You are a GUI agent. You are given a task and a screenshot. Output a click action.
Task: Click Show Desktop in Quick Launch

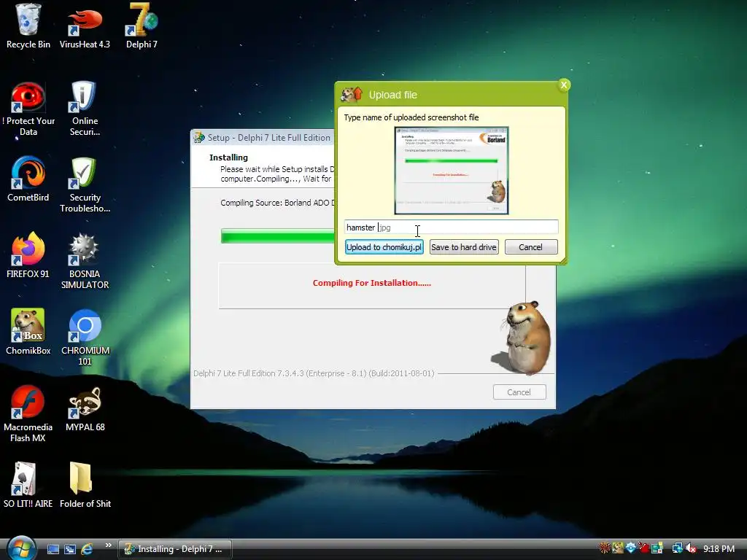tap(53, 549)
